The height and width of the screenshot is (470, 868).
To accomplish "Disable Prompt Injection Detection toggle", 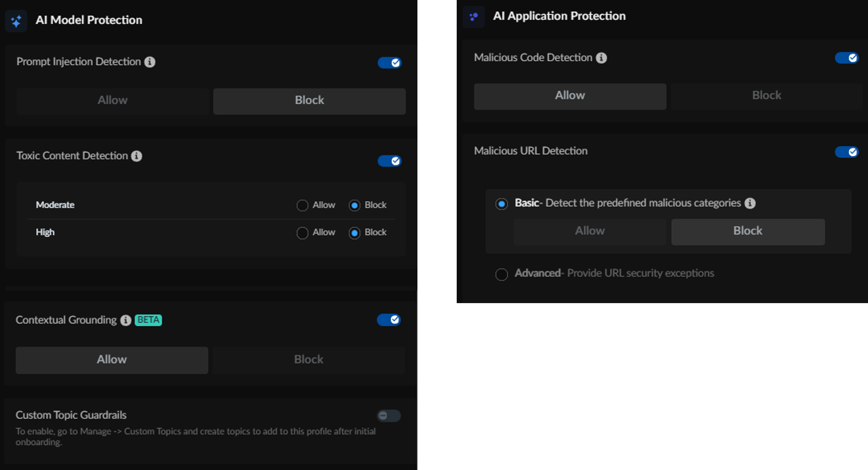I will 389,63.
